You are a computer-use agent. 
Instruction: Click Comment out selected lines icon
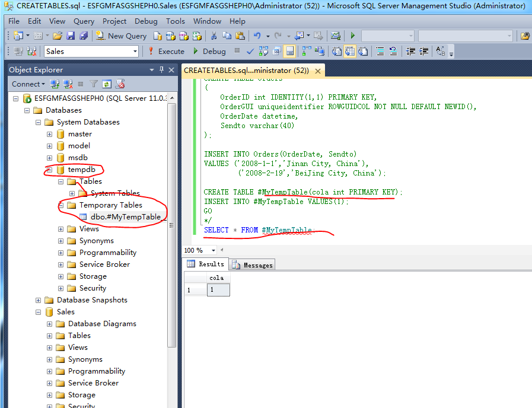coord(380,52)
